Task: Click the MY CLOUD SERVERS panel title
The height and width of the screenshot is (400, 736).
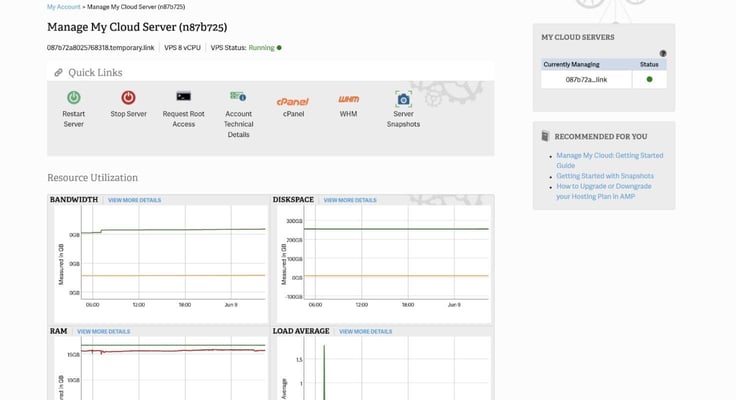Action: pos(578,37)
